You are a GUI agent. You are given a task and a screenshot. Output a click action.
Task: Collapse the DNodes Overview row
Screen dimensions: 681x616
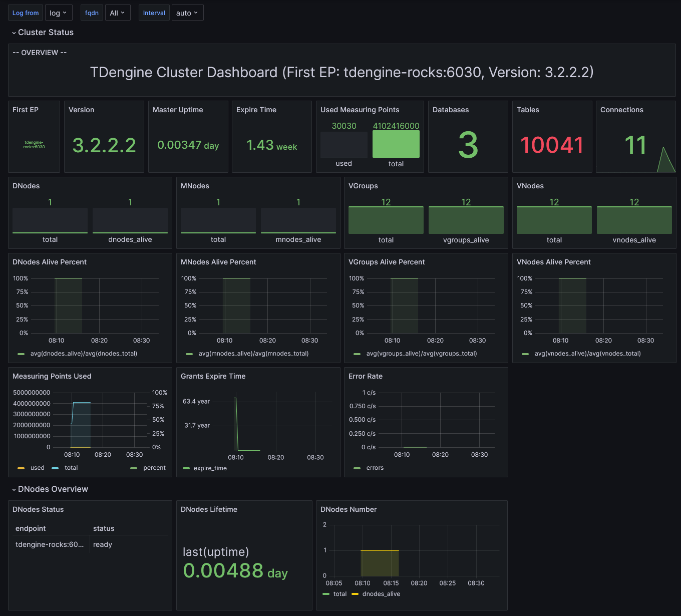tap(53, 489)
